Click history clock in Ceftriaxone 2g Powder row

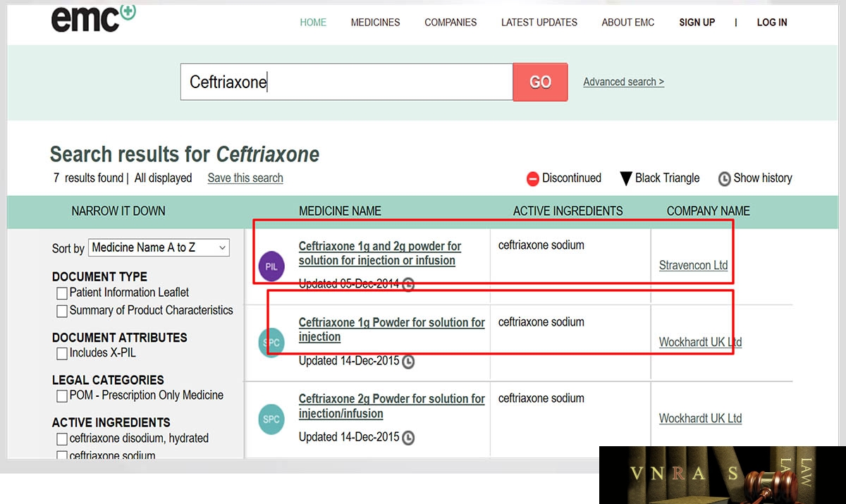(408, 438)
